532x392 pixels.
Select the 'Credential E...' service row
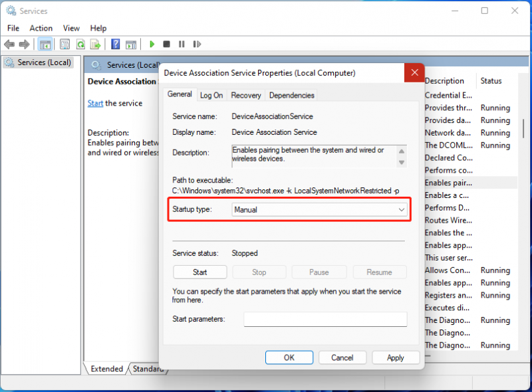pos(471,95)
